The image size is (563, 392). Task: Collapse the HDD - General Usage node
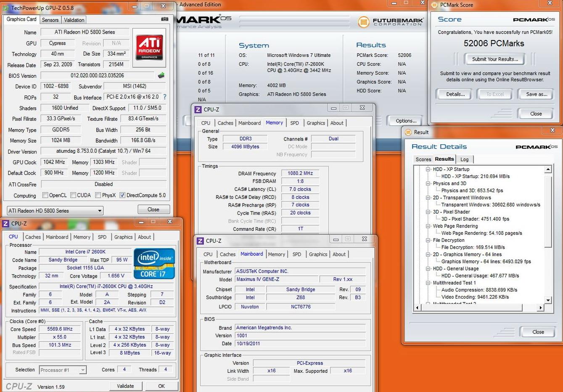[x=428, y=268]
